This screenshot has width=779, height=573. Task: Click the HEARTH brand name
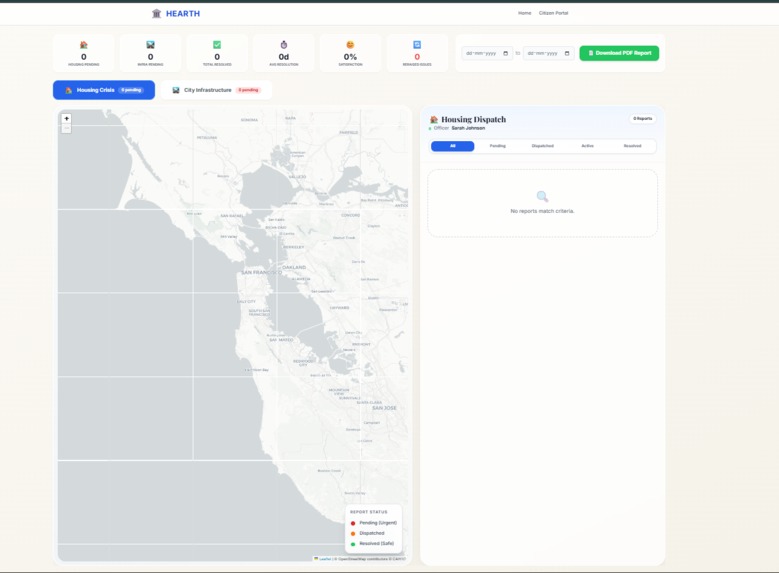pos(183,14)
